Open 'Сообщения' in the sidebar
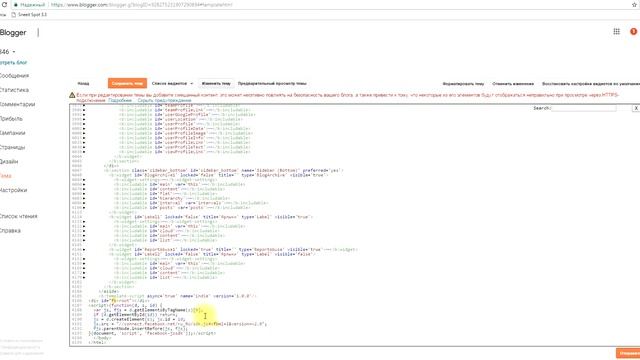 pos(14,76)
